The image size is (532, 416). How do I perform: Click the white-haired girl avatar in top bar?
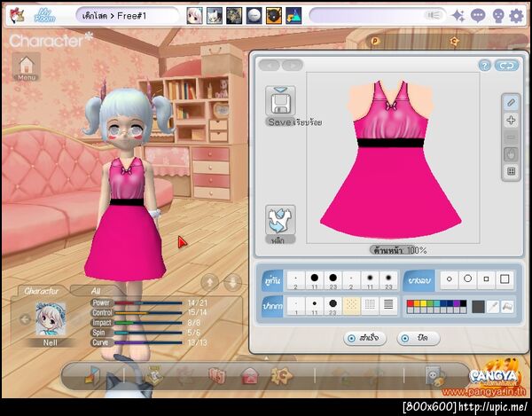195,16
